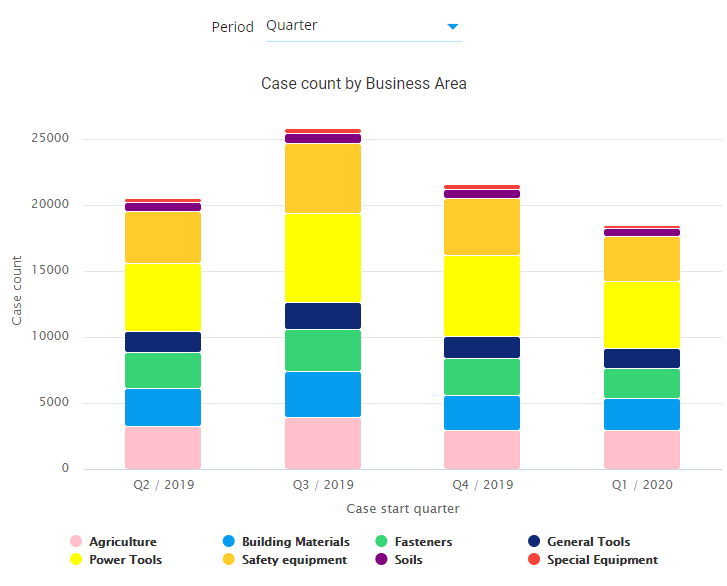Viewport: 727px width, 586px height.
Task: Select the Fasteners segment in Q1 / 2020 bar
Action: (642, 383)
